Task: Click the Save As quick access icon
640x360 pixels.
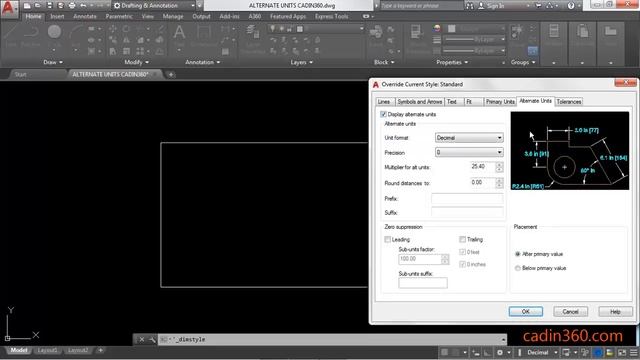Action: tap(60, 6)
